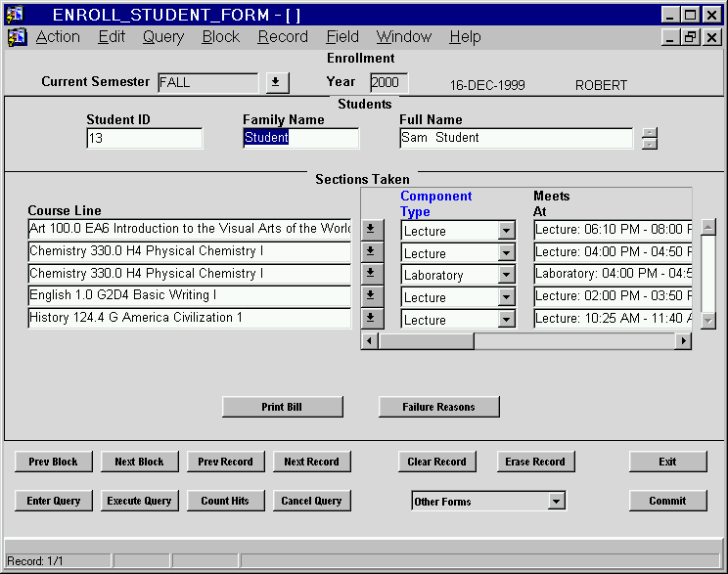Open the semester list-of-values arrow button
This screenshot has height=574, width=728.
277,82
